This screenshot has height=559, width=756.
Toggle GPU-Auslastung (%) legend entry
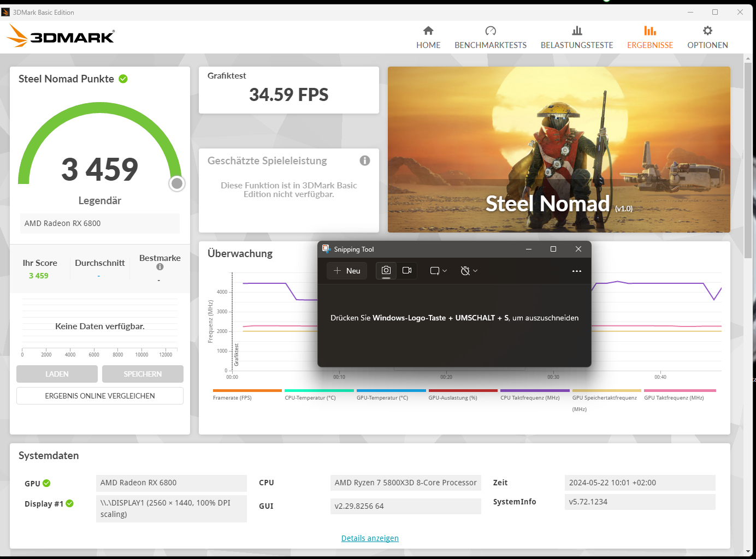[x=463, y=395]
